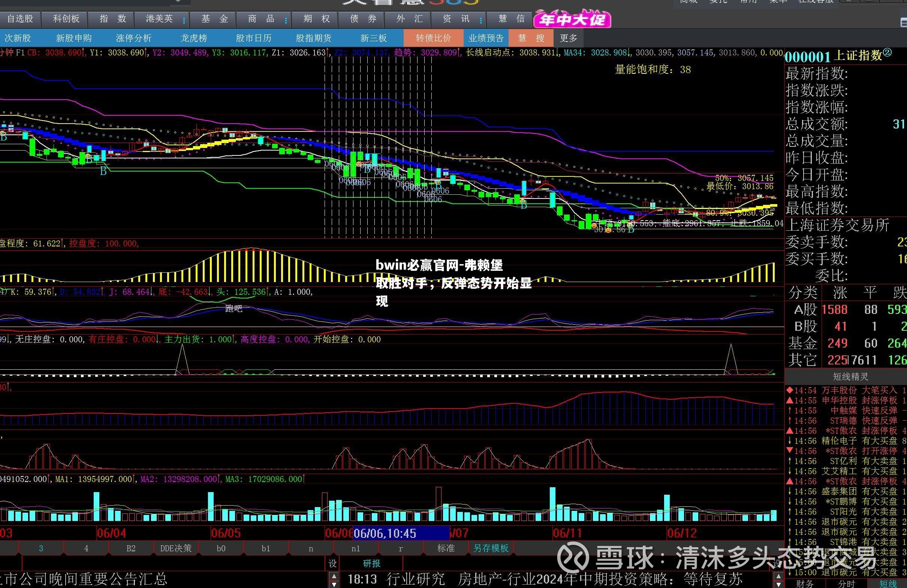Select the r template tab
The image size is (907, 588).
click(401, 548)
